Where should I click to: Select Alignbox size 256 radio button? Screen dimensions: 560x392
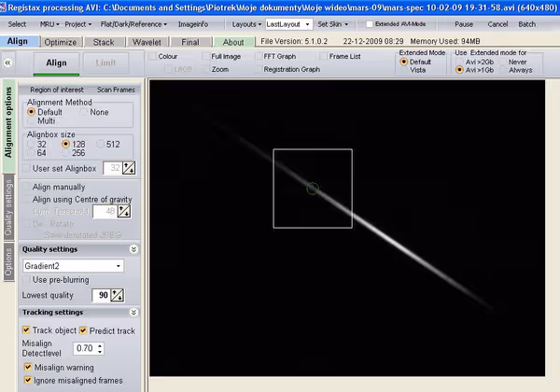coord(66,153)
